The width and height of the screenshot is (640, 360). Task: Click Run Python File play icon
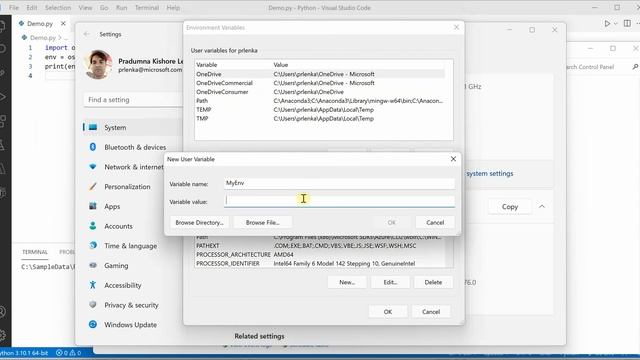(x=607, y=24)
